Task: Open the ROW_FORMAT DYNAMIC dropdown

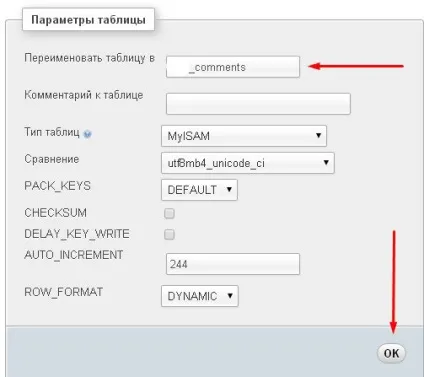Action: 200,296
